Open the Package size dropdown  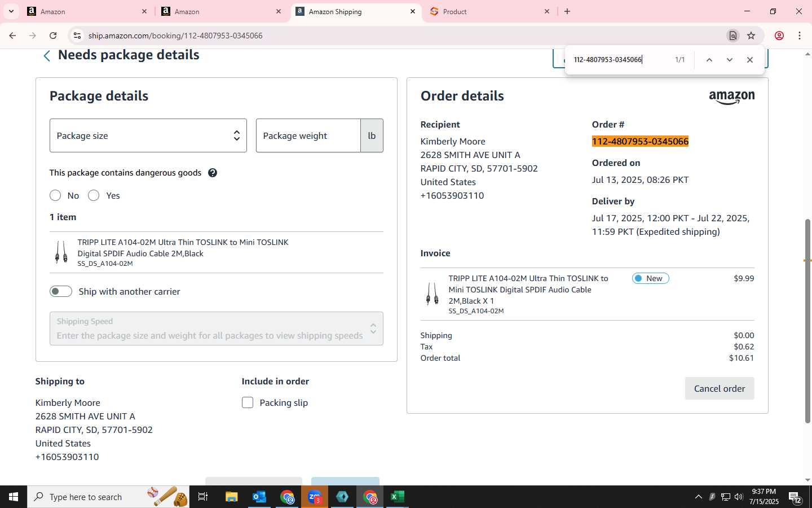click(148, 135)
